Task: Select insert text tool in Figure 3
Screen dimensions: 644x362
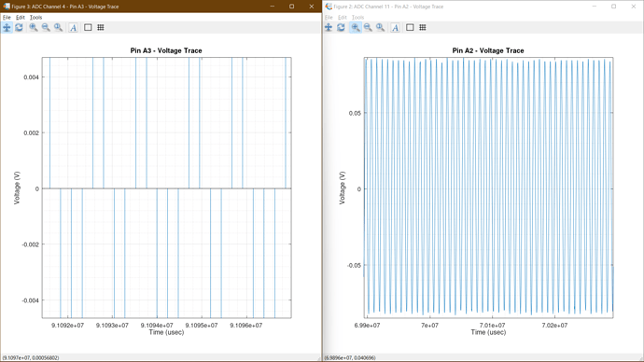Action: coord(73,27)
